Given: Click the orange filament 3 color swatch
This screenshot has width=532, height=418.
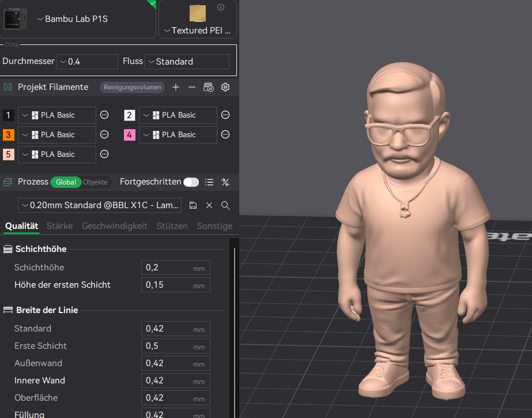Looking at the screenshot, I should [9, 135].
